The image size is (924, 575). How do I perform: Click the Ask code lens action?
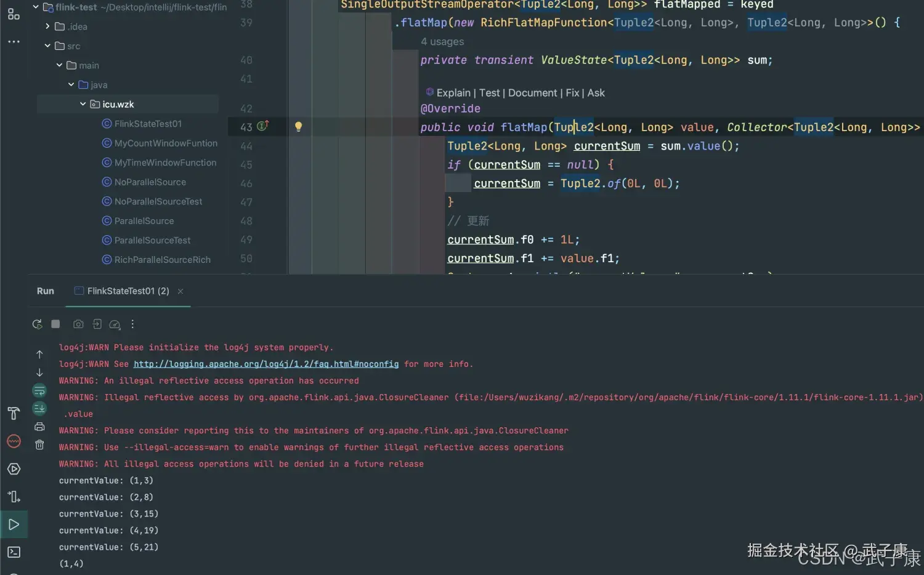(x=596, y=92)
